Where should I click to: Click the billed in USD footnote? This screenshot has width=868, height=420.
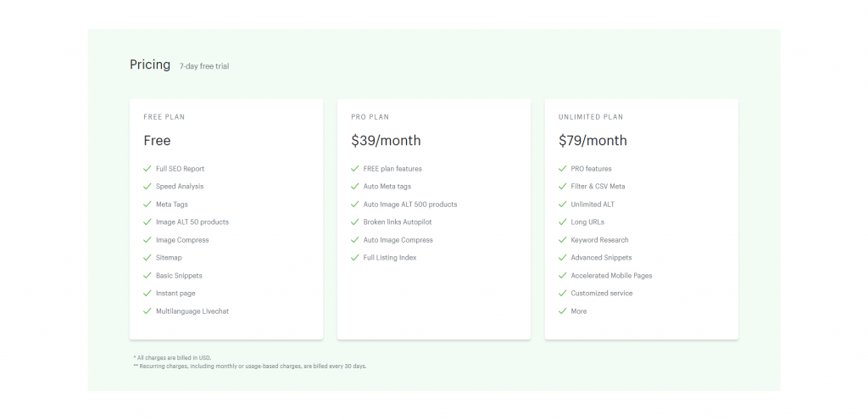[172, 358]
